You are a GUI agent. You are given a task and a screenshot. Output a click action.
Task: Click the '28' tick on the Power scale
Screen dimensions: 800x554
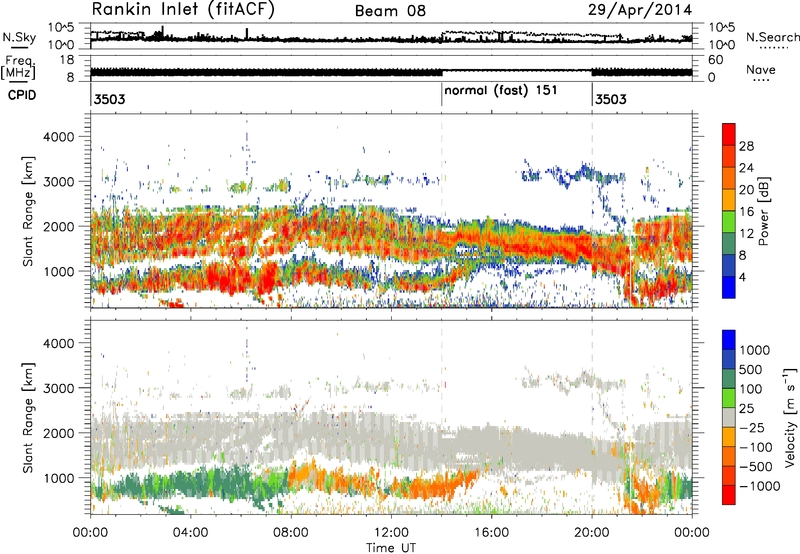[x=746, y=146]
